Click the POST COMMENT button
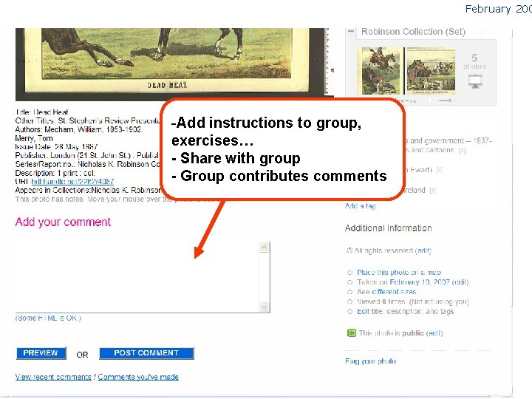This screenshot has width=532, height=399. [146, 353]
